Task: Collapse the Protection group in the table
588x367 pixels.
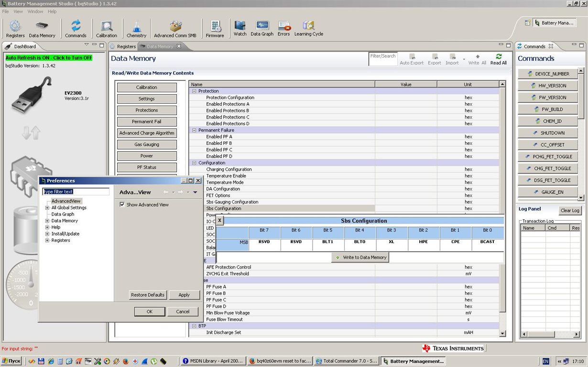Action: (x=194, y=91)
